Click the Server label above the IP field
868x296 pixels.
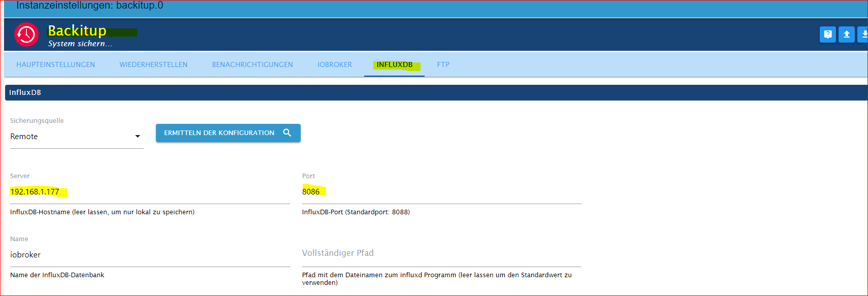pos(20,176)
